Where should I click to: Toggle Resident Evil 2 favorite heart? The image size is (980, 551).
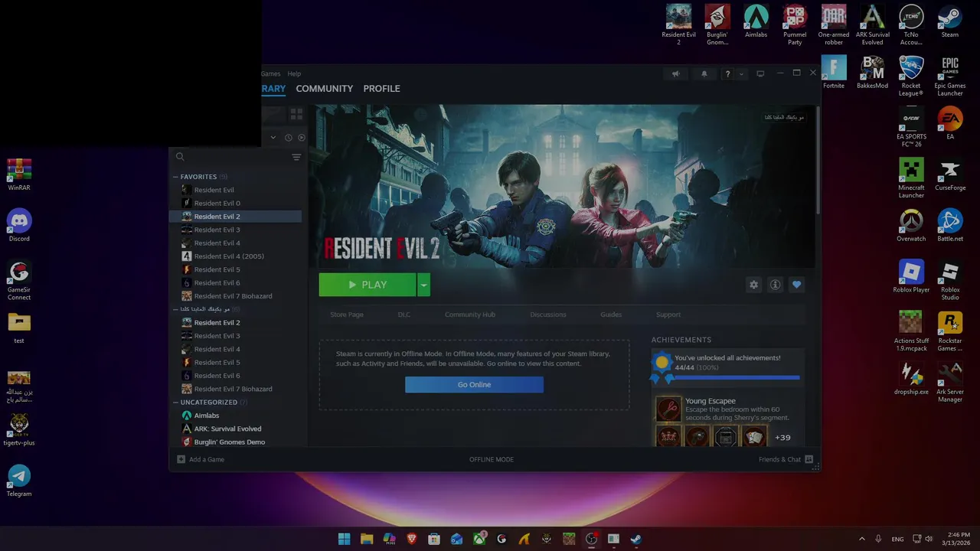pos(796,285)
